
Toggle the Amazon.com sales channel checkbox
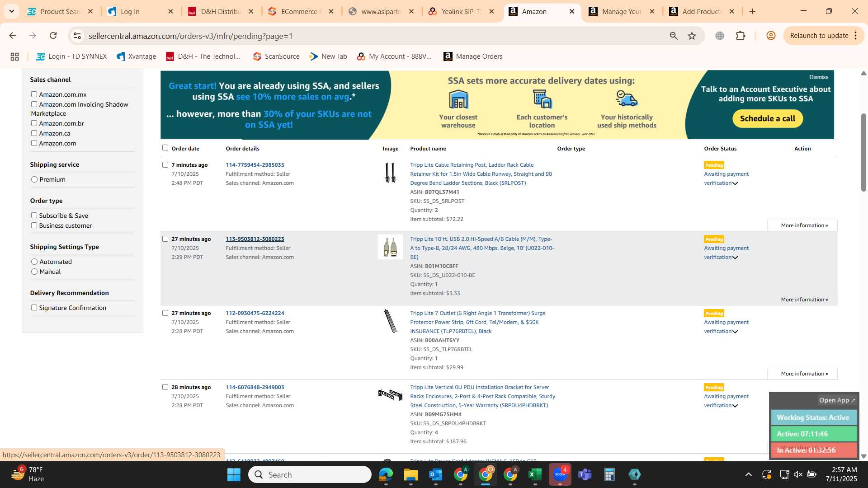click(34, 143)
